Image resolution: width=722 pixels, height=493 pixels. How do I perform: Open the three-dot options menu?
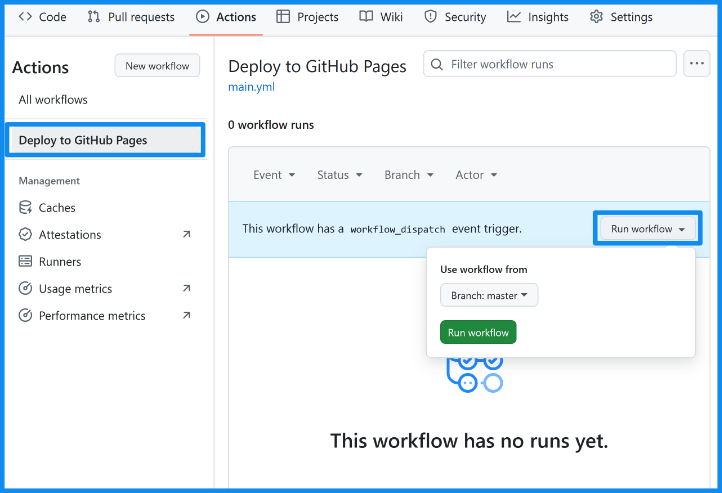[x=696, y=64]
